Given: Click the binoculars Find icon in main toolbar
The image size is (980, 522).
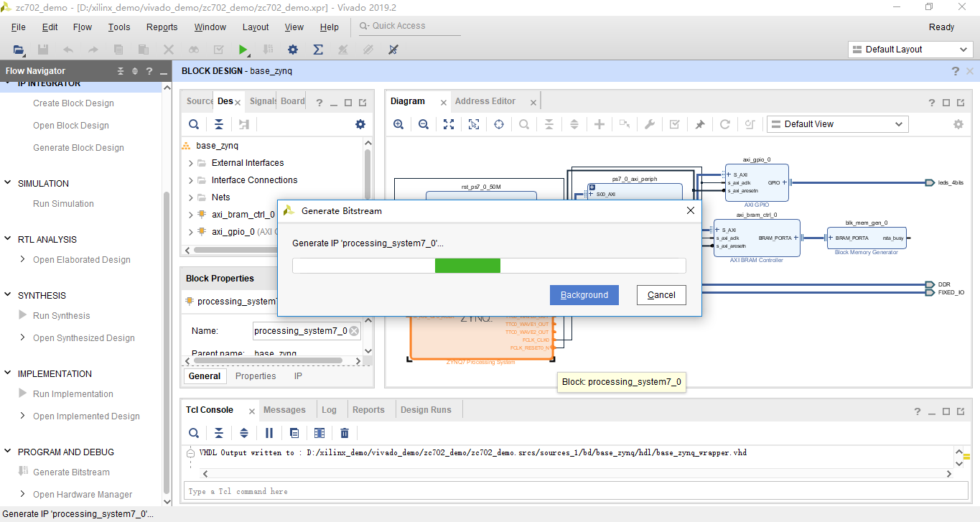Looking at the screenshot, I should (194, 50).
